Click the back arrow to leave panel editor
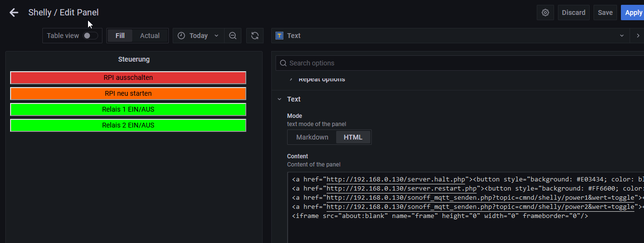Viewport: 644px width, 243px height. point(14,13)
